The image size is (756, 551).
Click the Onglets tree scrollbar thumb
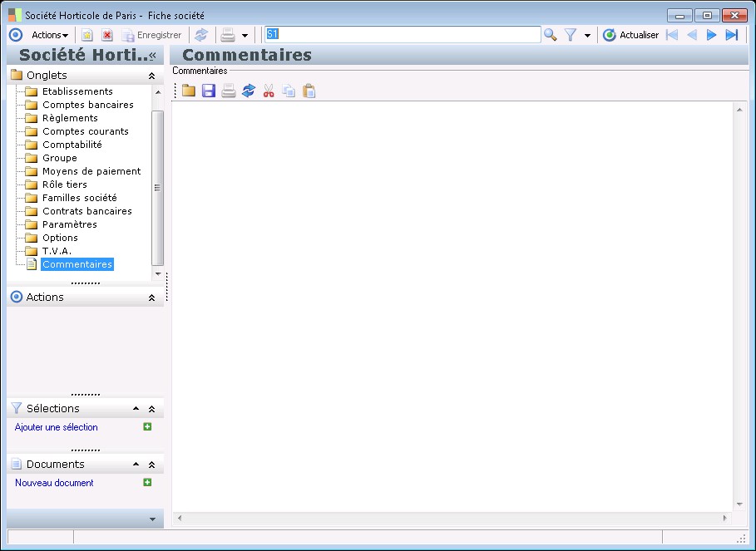pos(158,188)
